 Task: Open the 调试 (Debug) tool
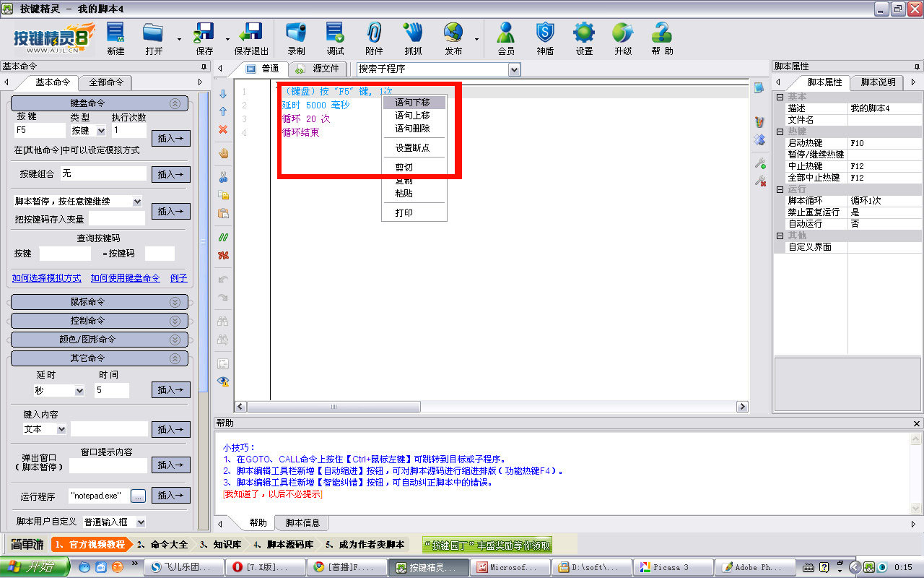tap(335, 33)
